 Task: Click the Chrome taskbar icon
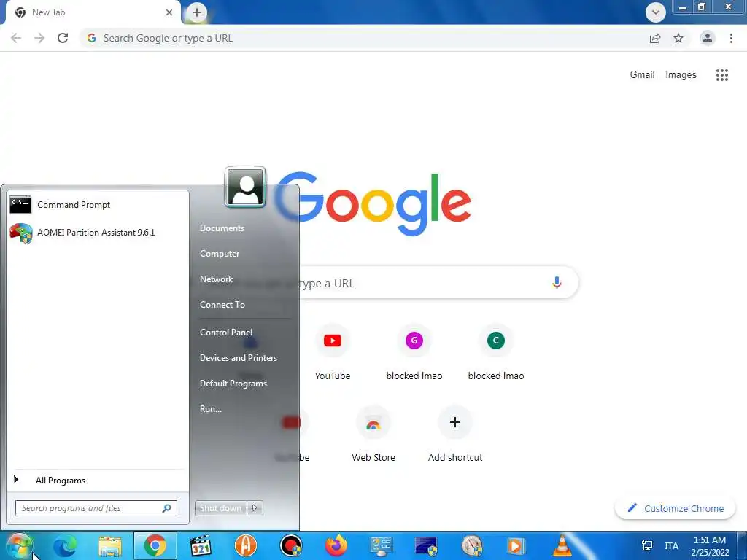[155, 545]
